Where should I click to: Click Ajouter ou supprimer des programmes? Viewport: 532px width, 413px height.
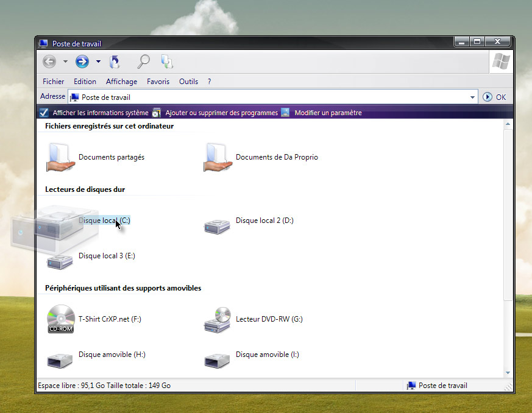[222, 113]
